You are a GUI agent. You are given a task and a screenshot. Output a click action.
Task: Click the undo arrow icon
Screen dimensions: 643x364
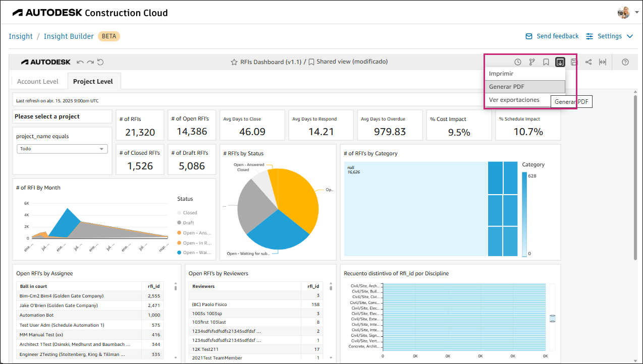[80, 62]
